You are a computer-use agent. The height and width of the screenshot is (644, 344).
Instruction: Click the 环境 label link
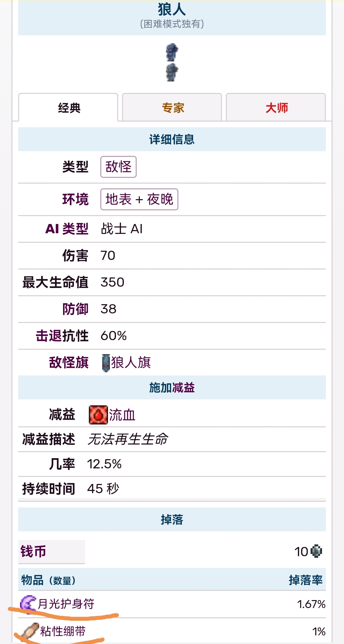tap(75, 199)
